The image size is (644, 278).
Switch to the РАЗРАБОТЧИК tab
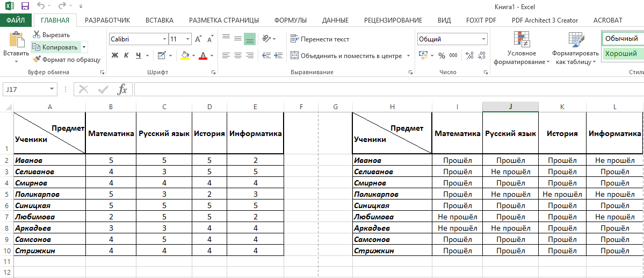click(x=107, y=20)
